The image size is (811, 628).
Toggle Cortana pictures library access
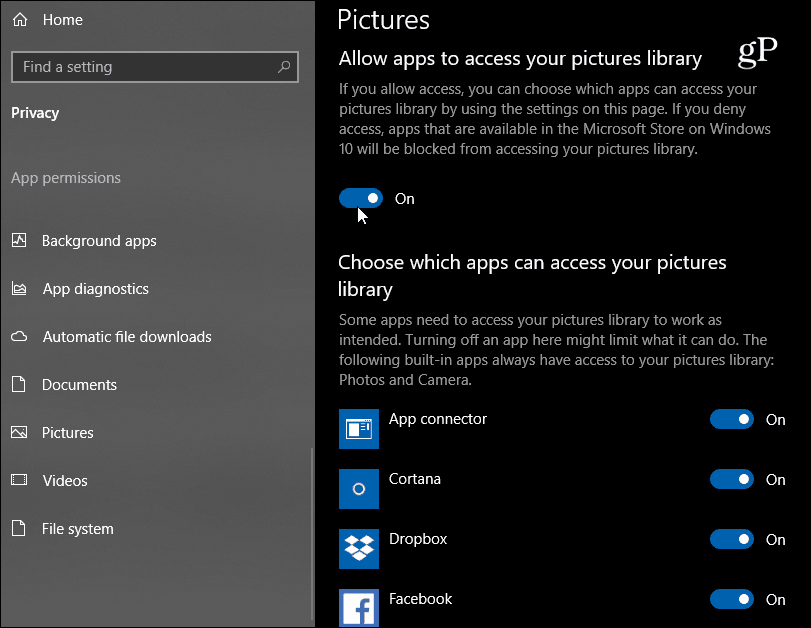(731, 479)
